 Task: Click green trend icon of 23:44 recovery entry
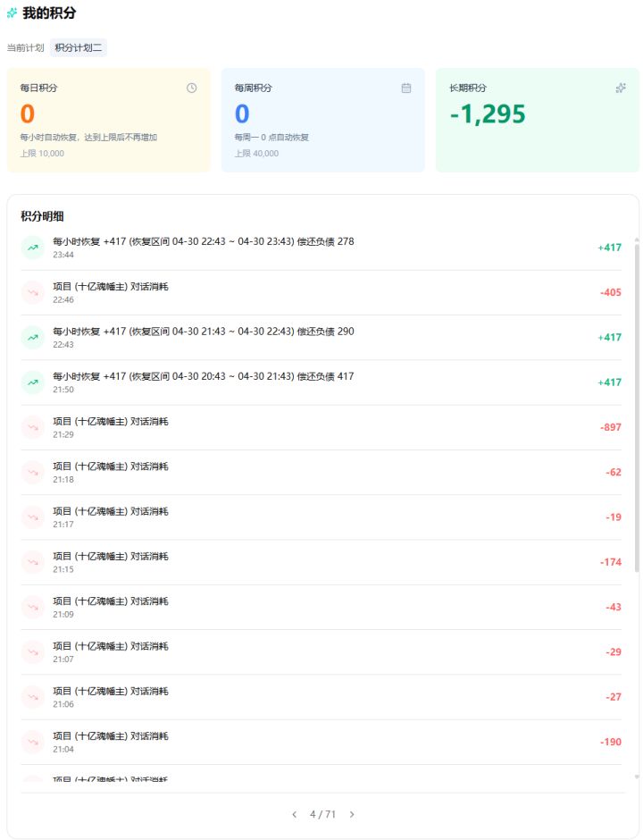(33, 248)
